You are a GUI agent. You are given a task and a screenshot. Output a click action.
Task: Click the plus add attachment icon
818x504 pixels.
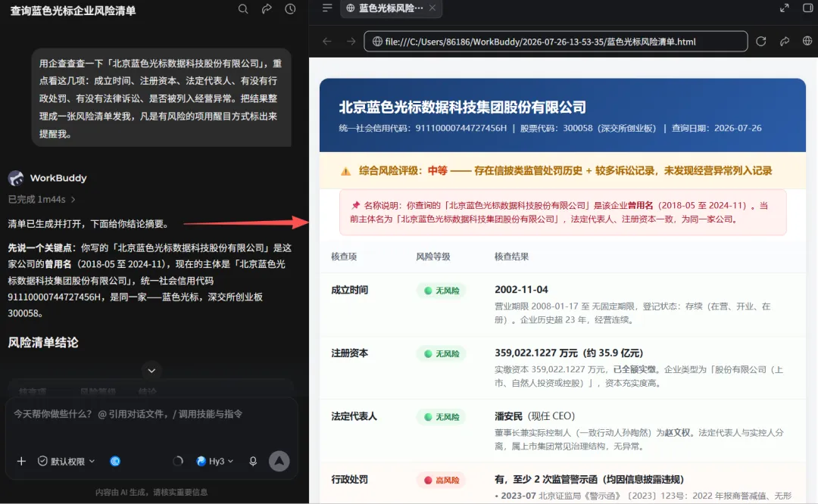[x=21, y=462]
